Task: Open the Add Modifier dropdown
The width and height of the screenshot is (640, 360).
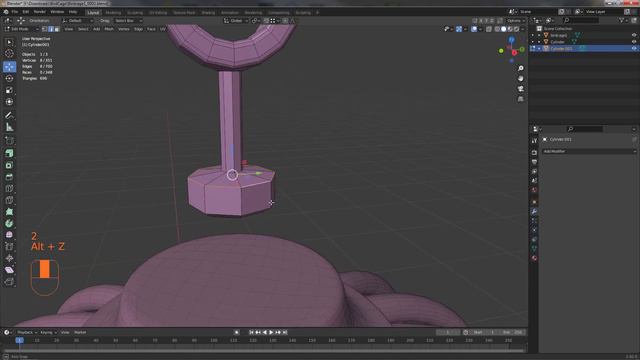Action: [589, 151]
